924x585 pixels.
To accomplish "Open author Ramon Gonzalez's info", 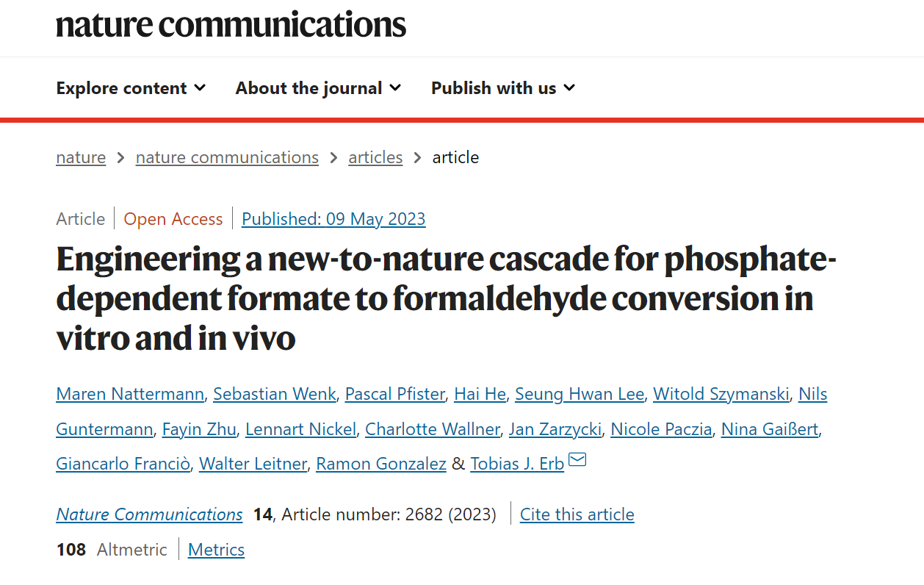I will [381, 464].
